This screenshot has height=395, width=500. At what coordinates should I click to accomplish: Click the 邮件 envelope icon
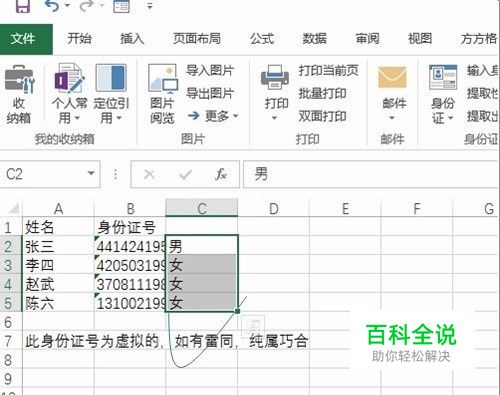tap(392, 78)
